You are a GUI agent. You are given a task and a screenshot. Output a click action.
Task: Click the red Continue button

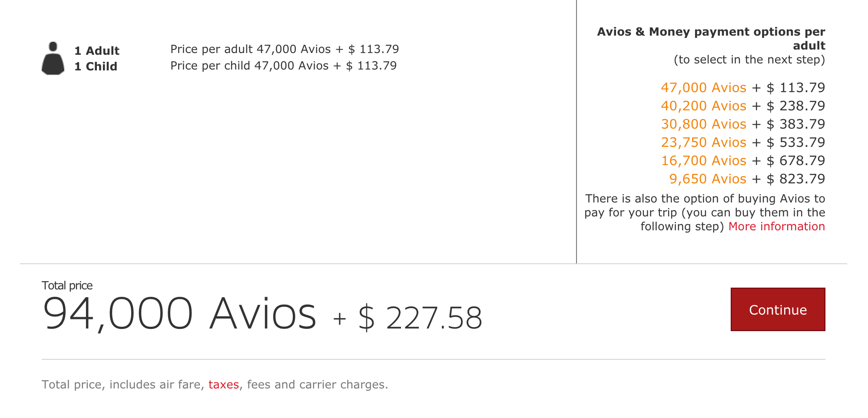tap(778, 309)
